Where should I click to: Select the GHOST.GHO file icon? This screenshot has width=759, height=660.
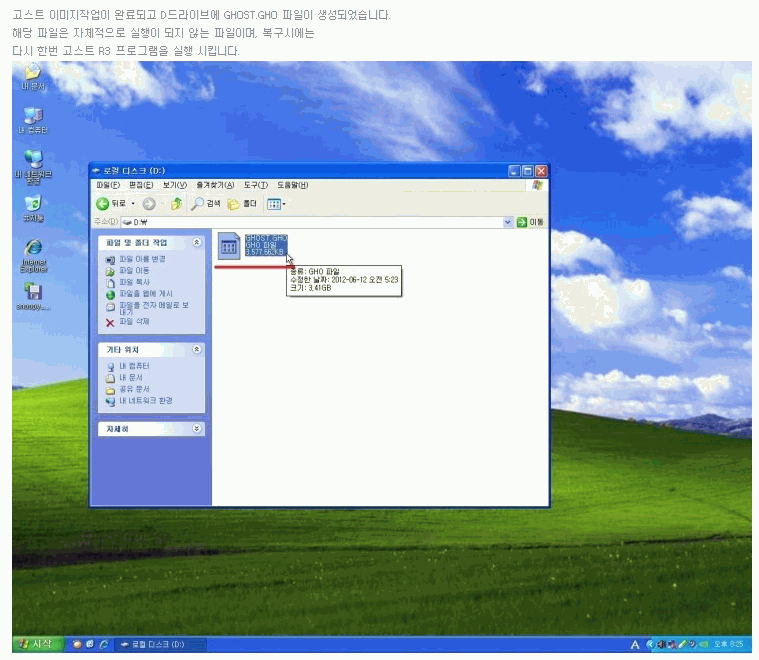[228, 246]
